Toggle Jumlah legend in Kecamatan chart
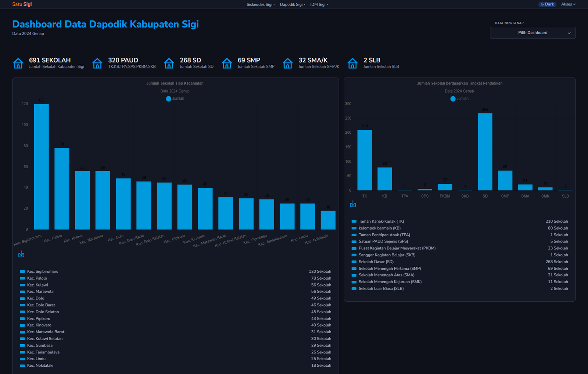The image size is (588, 374). click(175, 98)
